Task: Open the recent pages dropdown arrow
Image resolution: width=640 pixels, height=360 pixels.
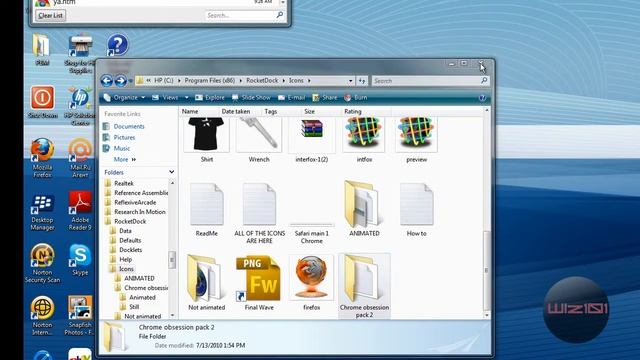Action: tap(130, 81)
